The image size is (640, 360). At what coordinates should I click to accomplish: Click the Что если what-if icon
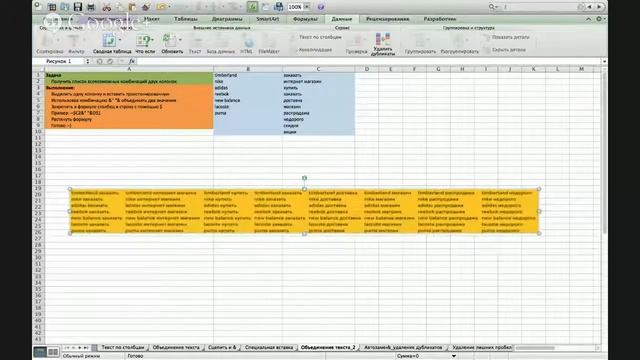[x=144, y=40]
